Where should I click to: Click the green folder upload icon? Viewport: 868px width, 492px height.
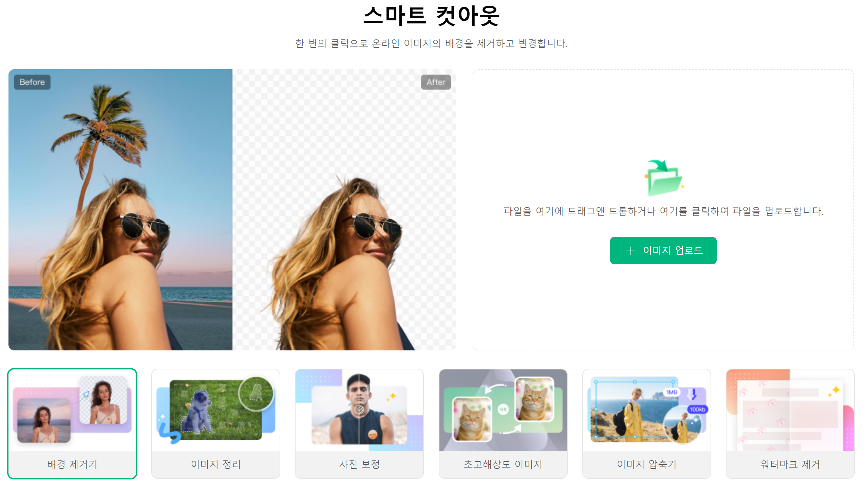pos(664,178)
